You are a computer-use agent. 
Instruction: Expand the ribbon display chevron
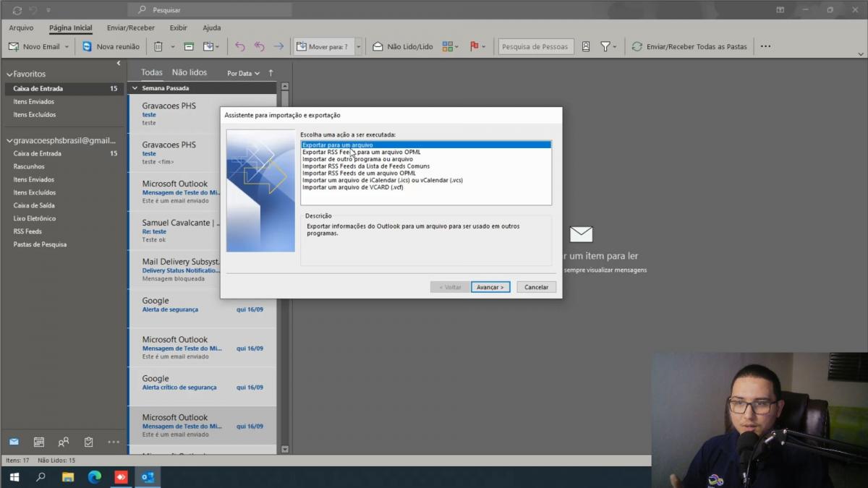[x=860, y=54]
